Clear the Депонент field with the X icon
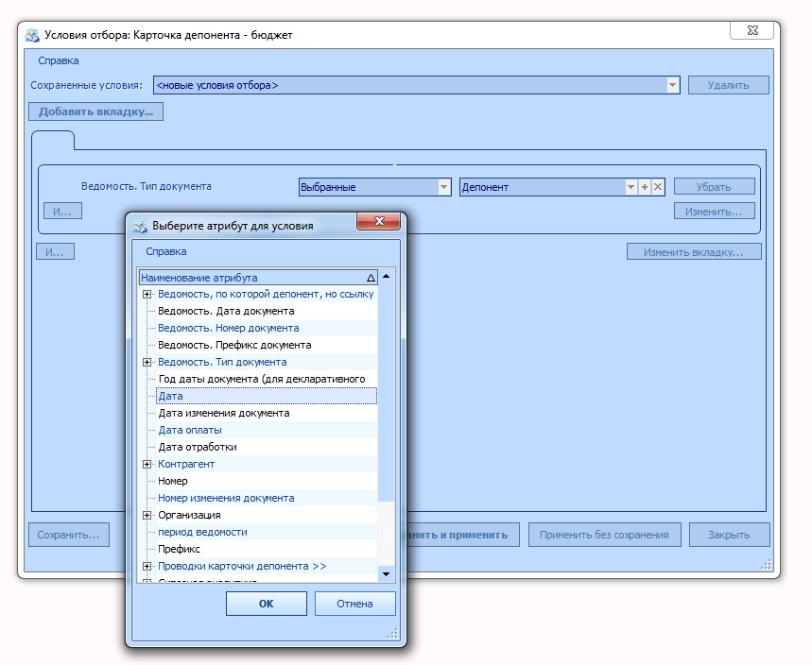Viewport: 812px width, 665px height. pyautogui.click(x=658, y=187)
